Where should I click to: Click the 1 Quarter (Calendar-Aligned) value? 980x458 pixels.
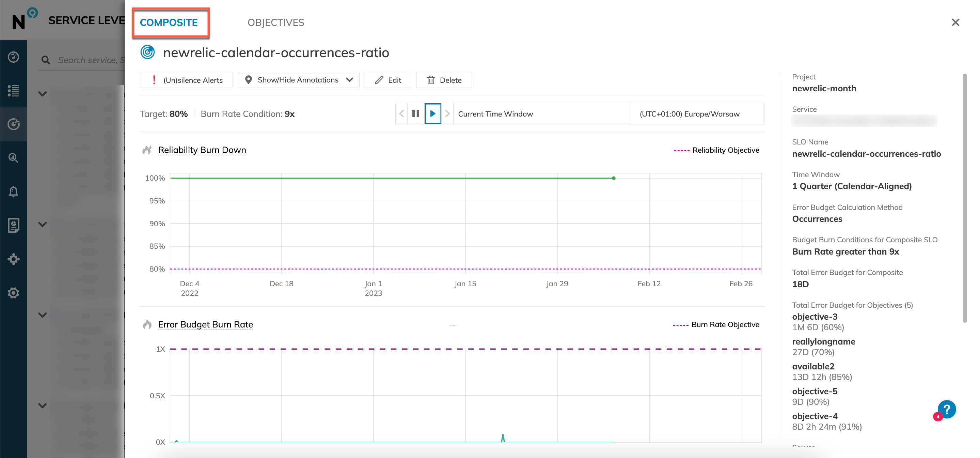[852, 186]
